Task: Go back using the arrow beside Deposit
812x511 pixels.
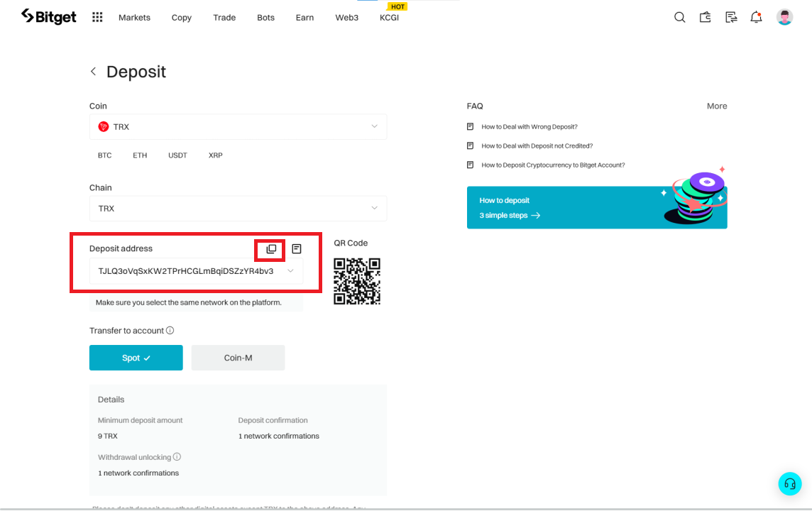Action: 93,72
